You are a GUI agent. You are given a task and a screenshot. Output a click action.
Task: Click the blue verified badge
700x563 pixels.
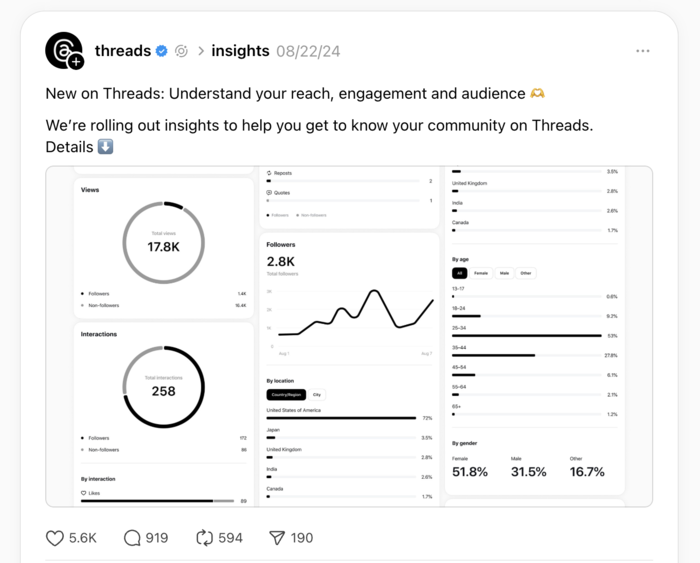160,51
